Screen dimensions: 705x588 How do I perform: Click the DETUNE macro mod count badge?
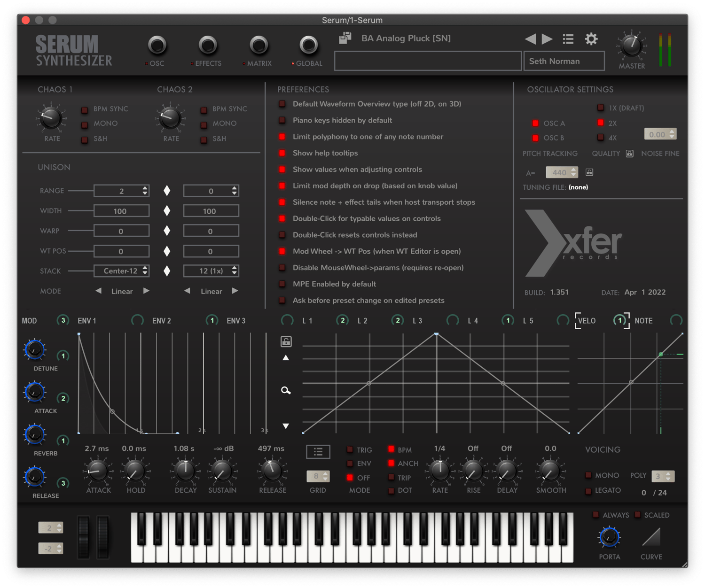pos(63,356)
